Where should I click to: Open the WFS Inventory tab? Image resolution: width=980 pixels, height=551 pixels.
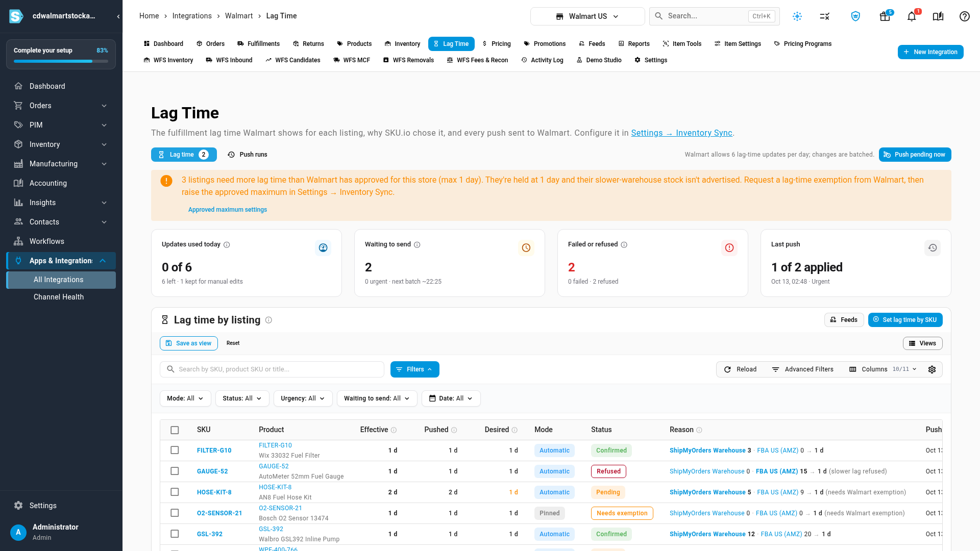pos(168,60)
